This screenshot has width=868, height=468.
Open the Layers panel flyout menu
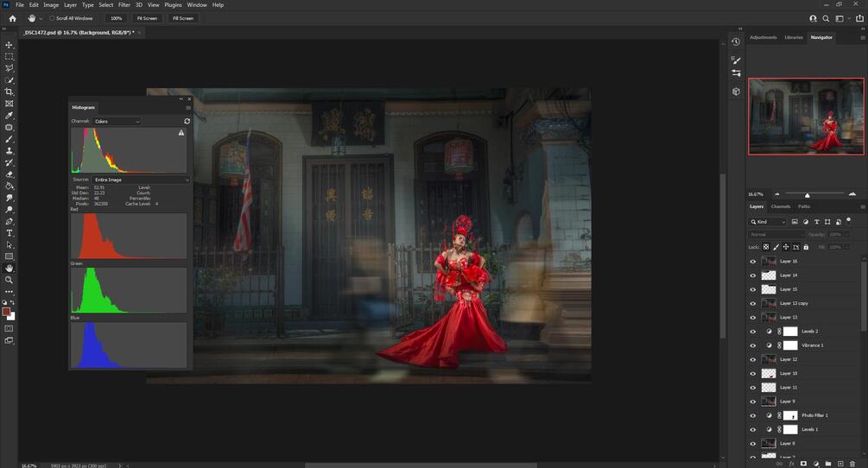click(862, 206)
